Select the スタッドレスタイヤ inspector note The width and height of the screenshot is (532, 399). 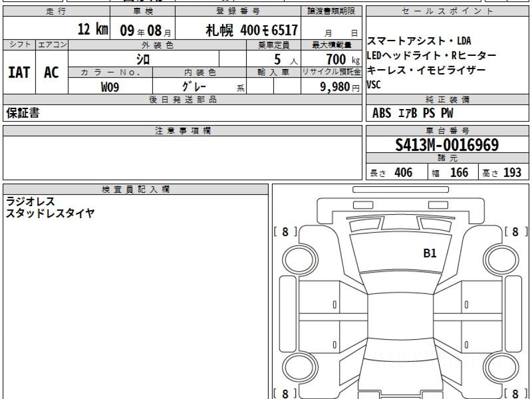click(x=50, y=213)
